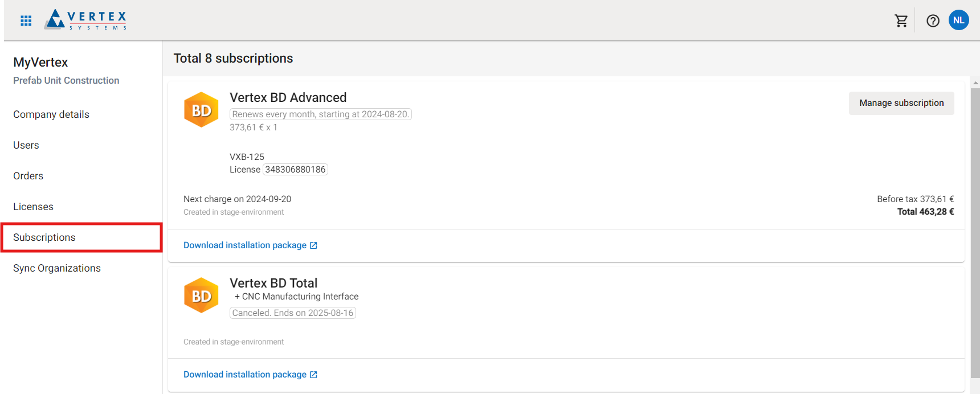Viewport: 980px width, 394px height.
Task: Click the vertical scrollbar up arrow
Action: click(x=975, y=83)
